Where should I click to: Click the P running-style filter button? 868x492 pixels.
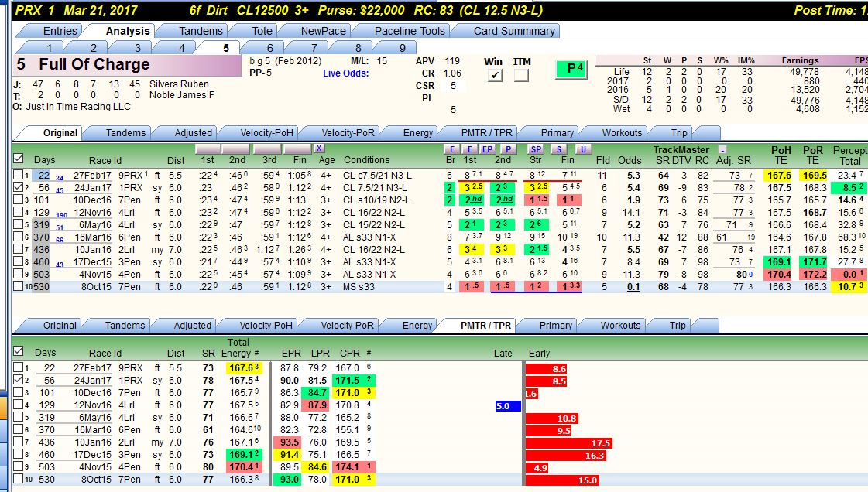[508, 149]
